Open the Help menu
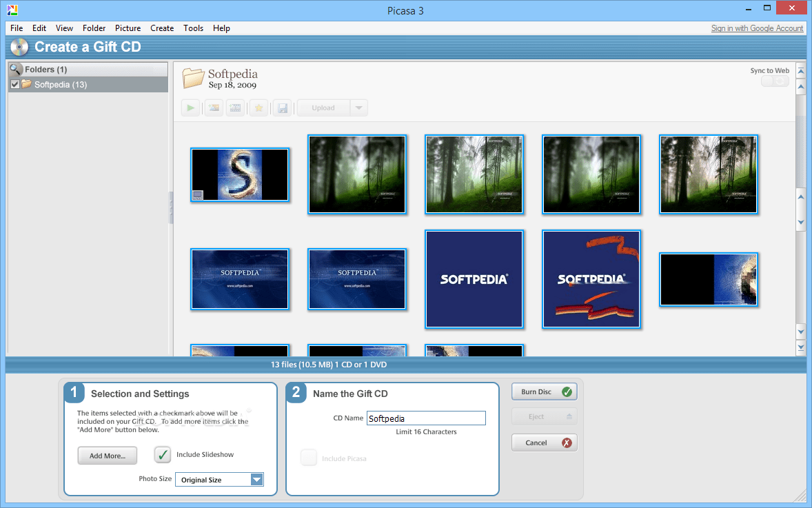Image resolution: width=812 pixels, height=508 pixels. [221, 28]
